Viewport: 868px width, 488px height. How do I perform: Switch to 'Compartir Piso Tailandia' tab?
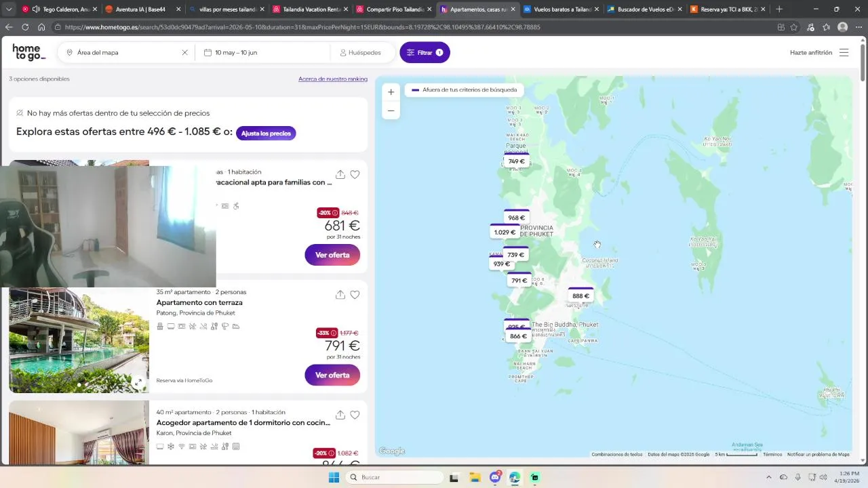pos(392,9)
